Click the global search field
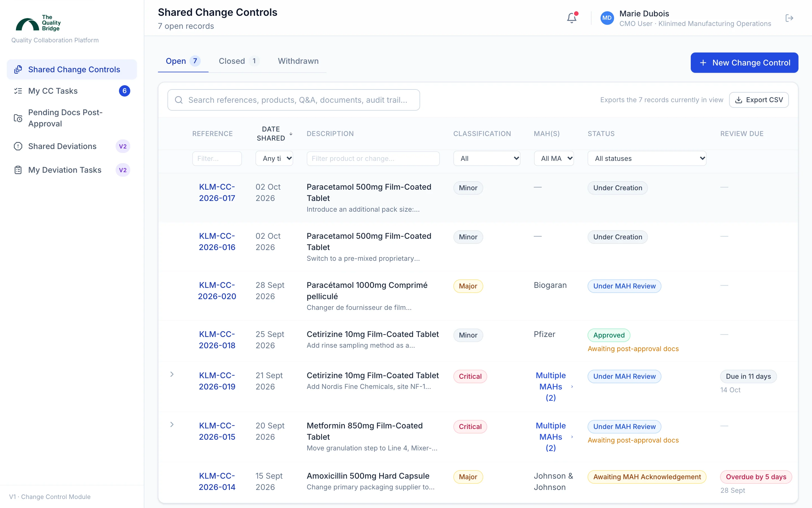Viewport: 812px width, 508px height. tap(294, 100)
